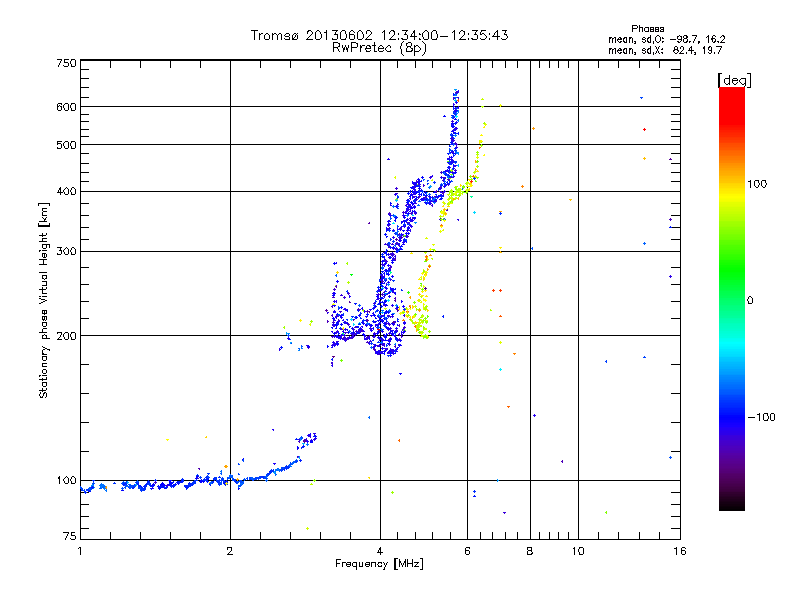Click the x-axis tick label '10'
Image resolution: width=800 pixels, height=600 pixels.
[578, 551]
